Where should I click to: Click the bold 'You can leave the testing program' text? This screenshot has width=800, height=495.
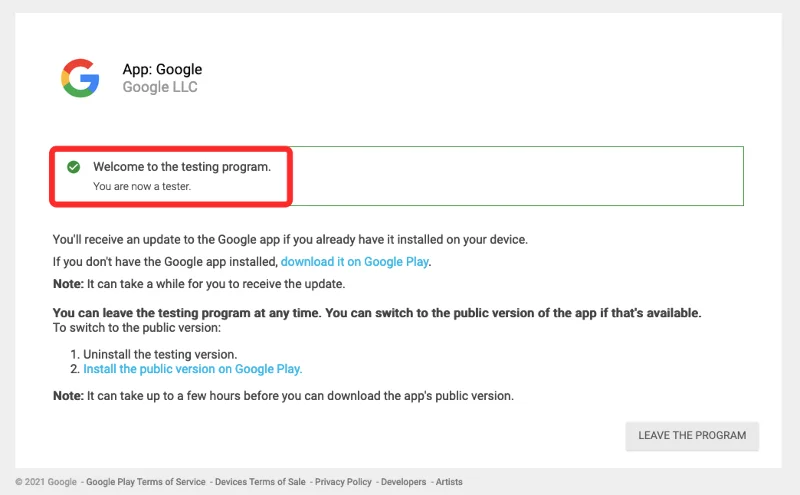pos(377,313)
